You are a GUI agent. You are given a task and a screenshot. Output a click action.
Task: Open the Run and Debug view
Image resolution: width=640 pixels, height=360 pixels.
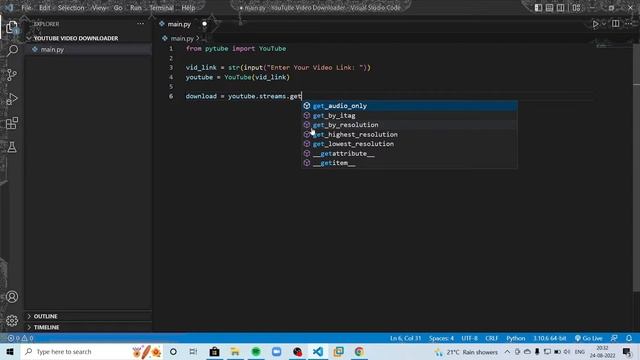tap(12, 99)
